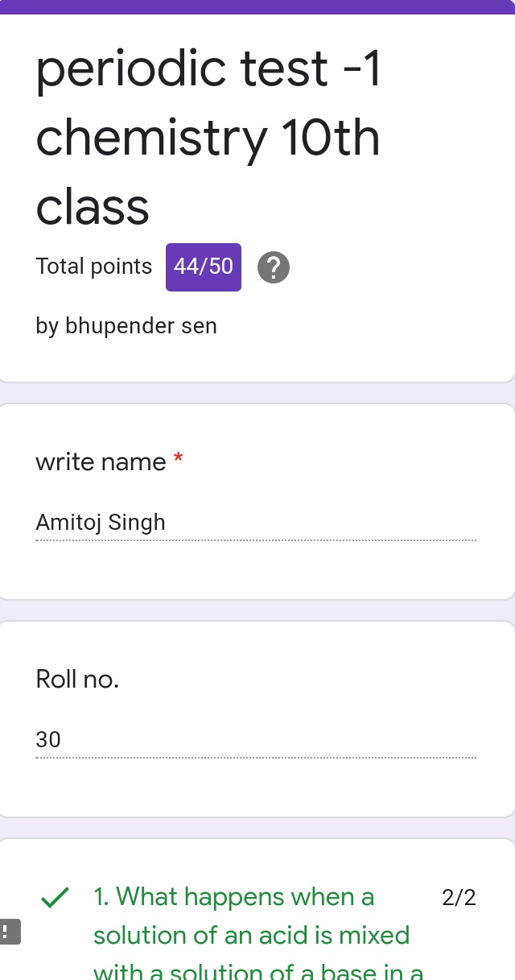Select the 44/50 total score badge
This screenshot has height=980, width=515.
204,267
